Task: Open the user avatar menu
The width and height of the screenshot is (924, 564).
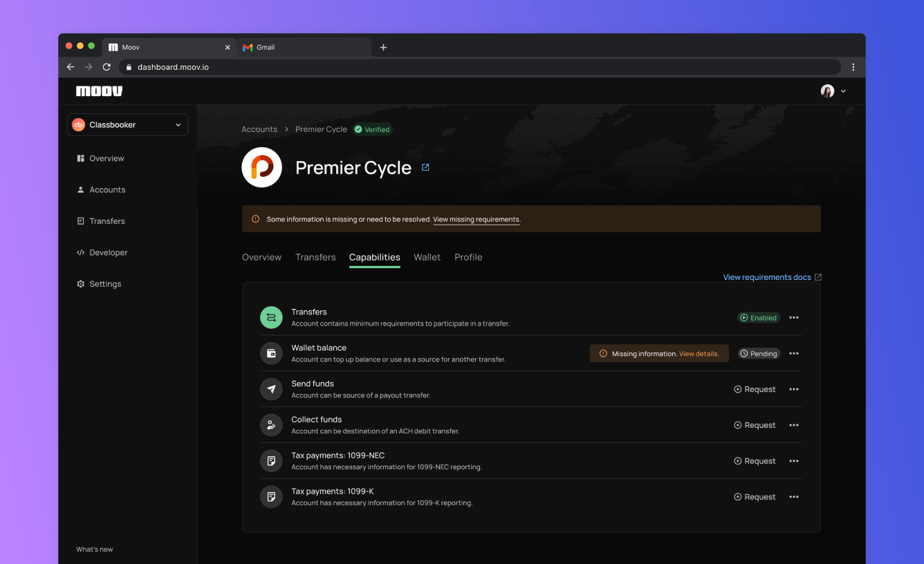Action: point(833,91)
